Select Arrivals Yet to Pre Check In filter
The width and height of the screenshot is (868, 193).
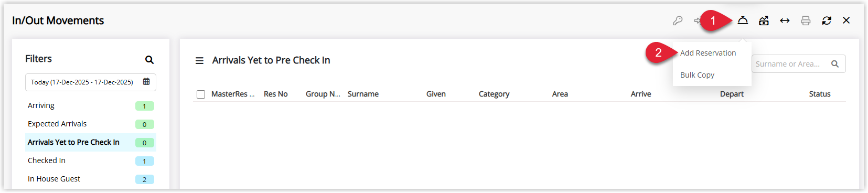91,142
